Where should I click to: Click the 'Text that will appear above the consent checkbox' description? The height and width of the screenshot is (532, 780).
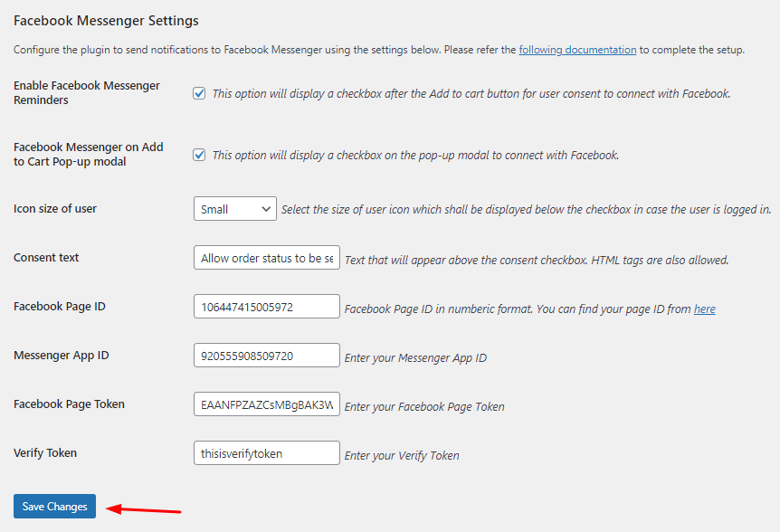click(537, 260)
